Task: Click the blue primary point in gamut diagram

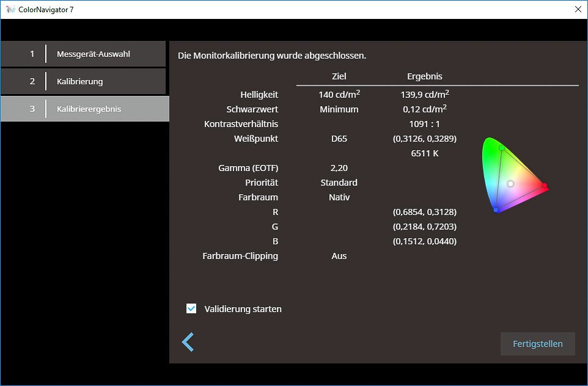Action: [x=496, y=210]
